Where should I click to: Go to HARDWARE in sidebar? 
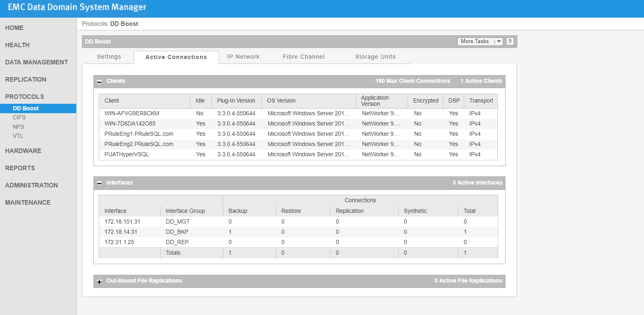pyautogui.click(x=23, y=151)
